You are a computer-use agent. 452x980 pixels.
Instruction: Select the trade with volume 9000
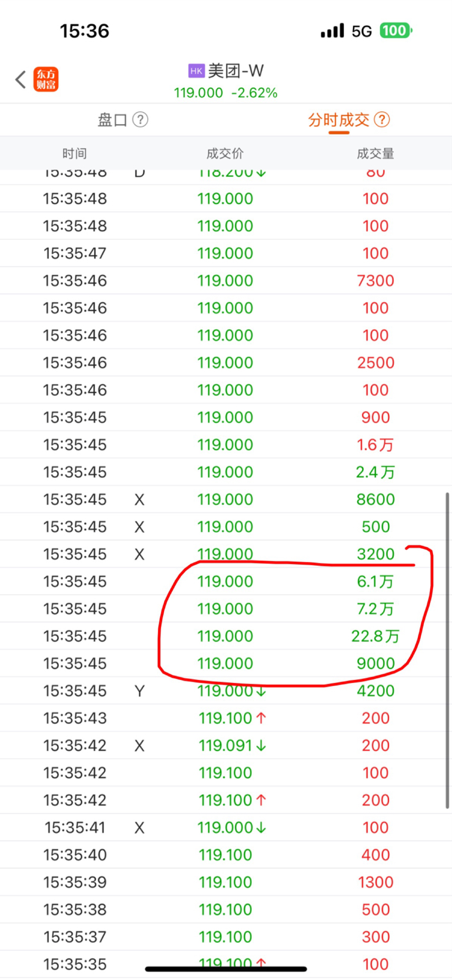point(226,664)
